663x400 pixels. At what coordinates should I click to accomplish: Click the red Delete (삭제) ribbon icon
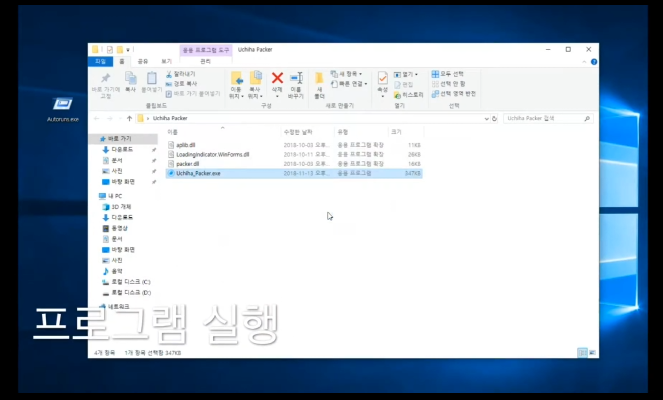tap(277, 79)
